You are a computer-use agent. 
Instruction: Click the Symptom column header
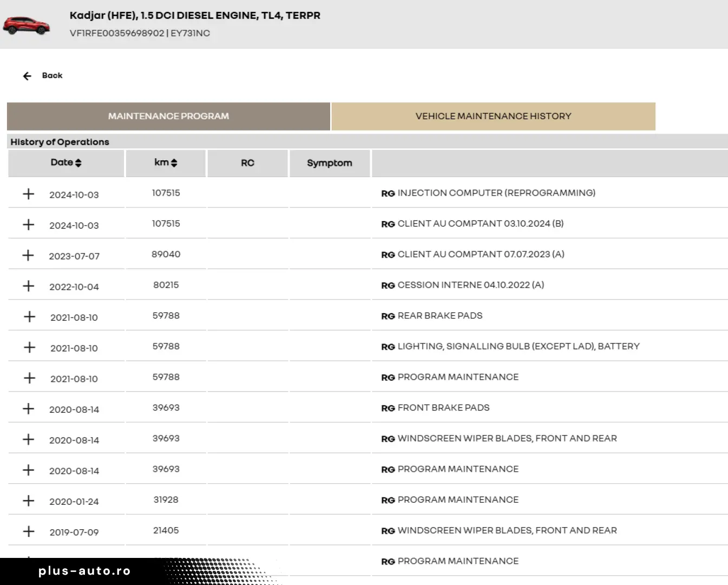click(x=329, y=163)
